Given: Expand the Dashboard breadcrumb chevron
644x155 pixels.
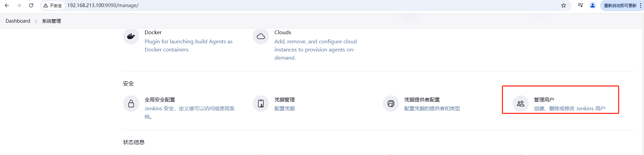Looking at the screenshot, I should tap(36, 21).
